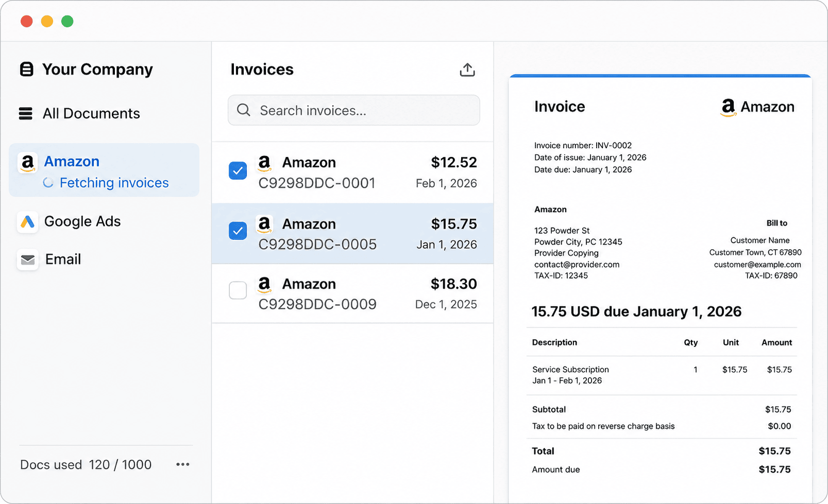Click the Customer Town, CT 67890 line
The image size is (828, 504).
click(x=755, y=252)
